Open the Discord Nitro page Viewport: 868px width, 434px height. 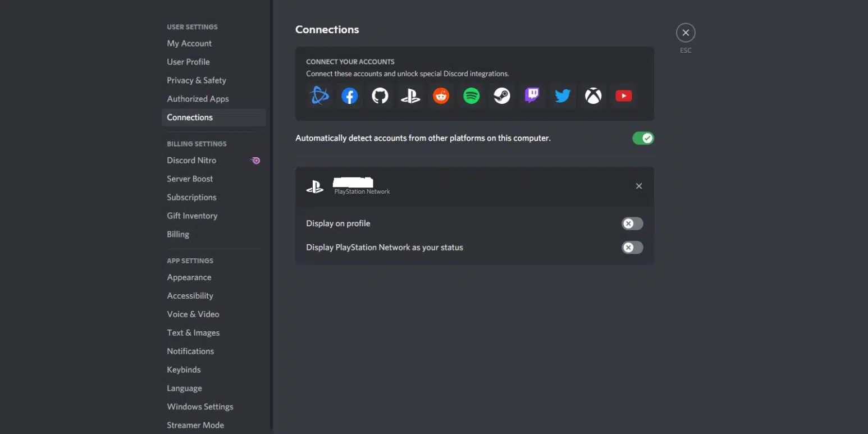click(191, 160)
